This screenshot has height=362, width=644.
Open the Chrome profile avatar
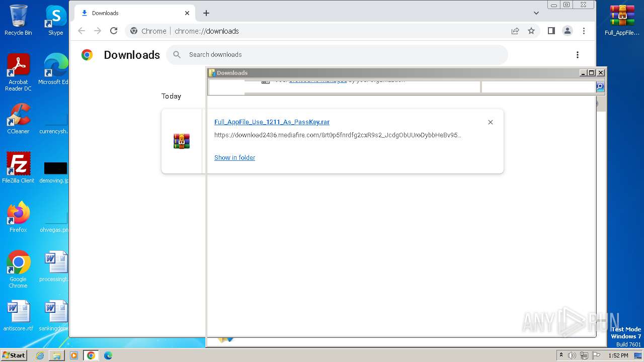pos(568,31)
